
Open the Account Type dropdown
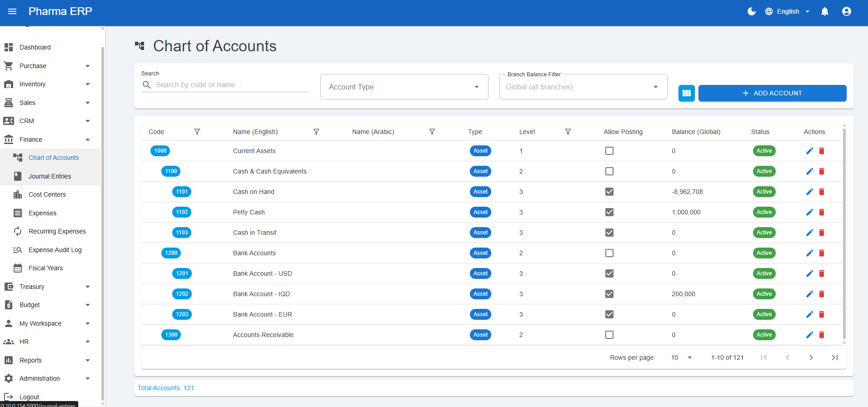click(x=404, y=87)
